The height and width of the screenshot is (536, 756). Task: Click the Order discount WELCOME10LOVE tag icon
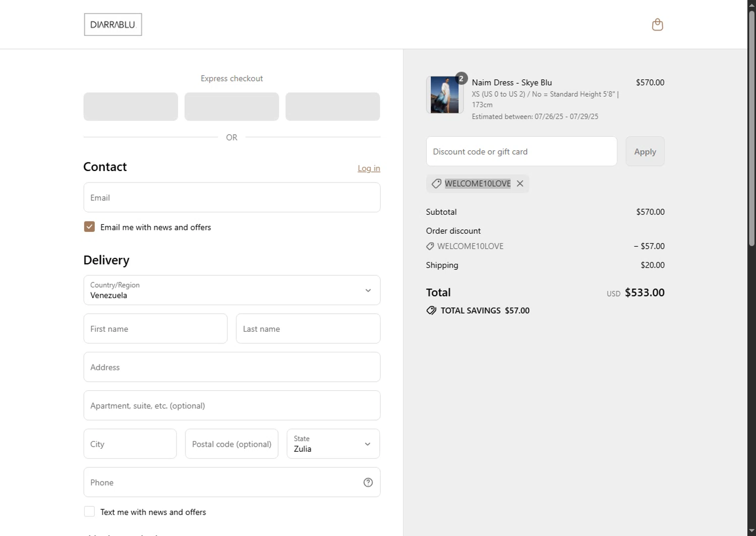point(430,246)
